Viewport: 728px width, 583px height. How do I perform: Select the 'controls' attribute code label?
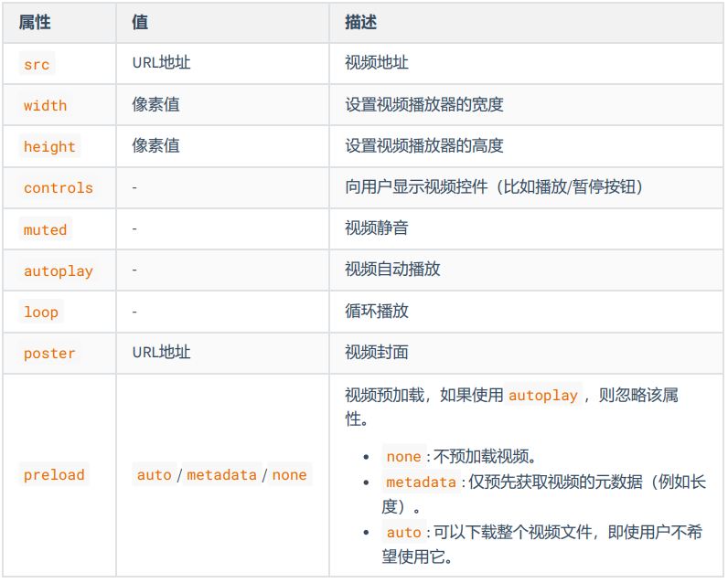[59, 188]
